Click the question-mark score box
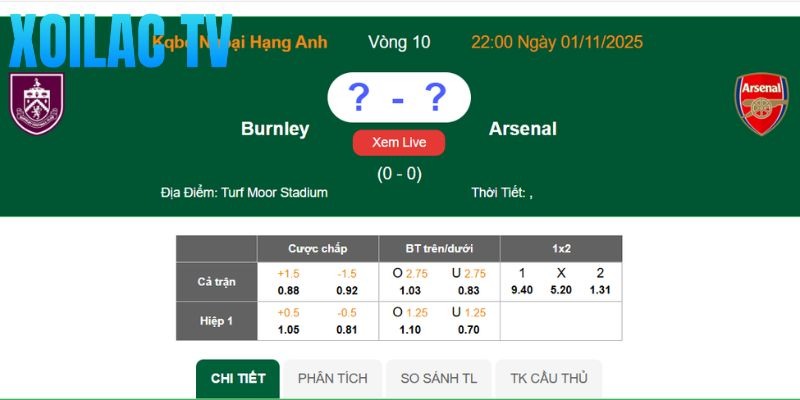The image size is (800, 400). 398,98
